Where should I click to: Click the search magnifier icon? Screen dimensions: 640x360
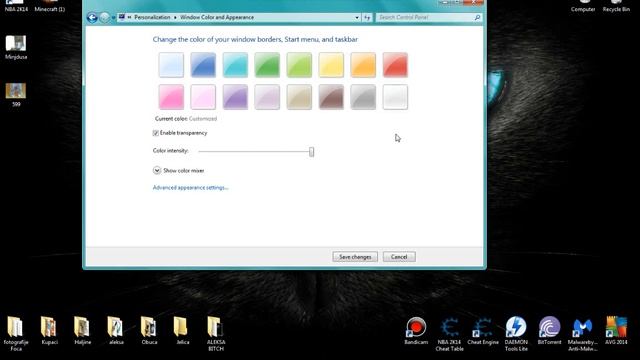(x=477, y=18)
